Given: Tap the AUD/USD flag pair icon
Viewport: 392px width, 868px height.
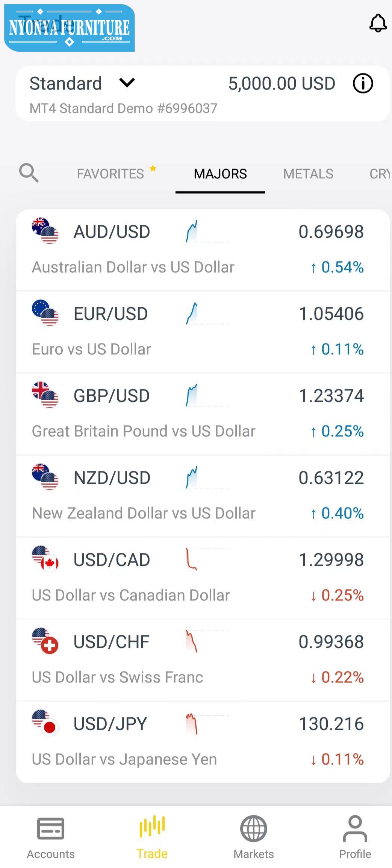Looking at the screenshot, I should [45, 231].
